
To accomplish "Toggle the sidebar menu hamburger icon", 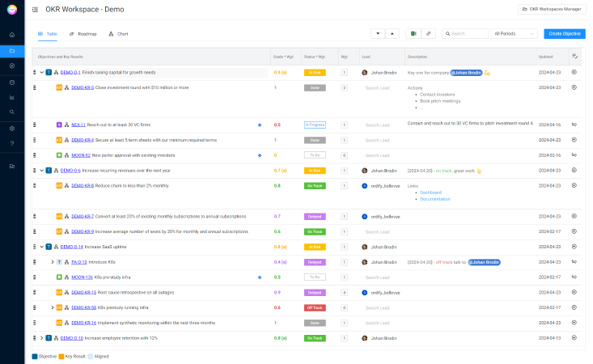I will point(35,10).
